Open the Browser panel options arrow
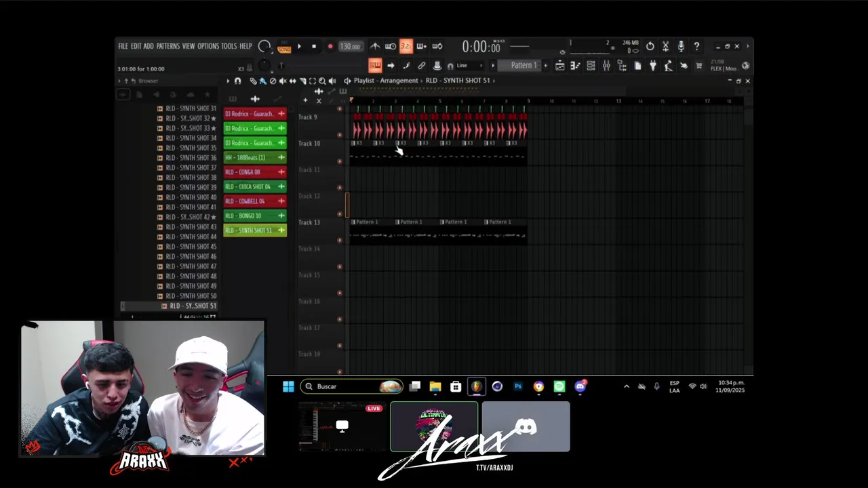This screenshot has width=868, height=488. tap(119, 81)
